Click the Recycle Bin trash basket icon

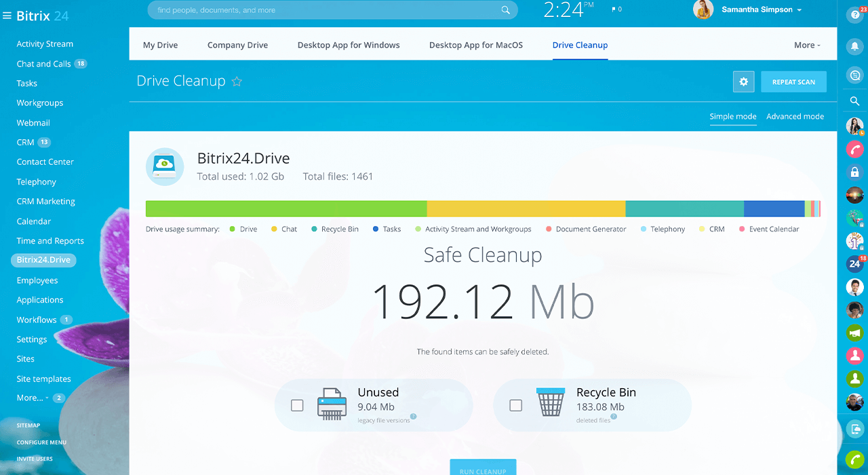pos(551,402)
